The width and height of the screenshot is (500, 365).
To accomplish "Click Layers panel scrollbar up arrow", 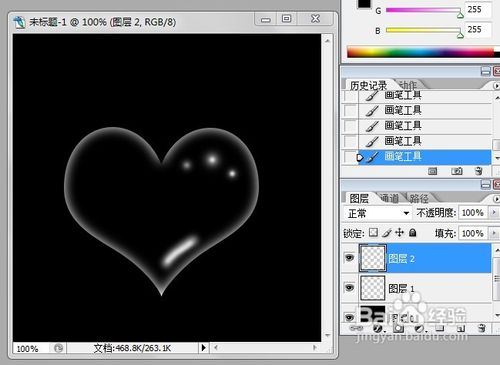I will point(496,250).
